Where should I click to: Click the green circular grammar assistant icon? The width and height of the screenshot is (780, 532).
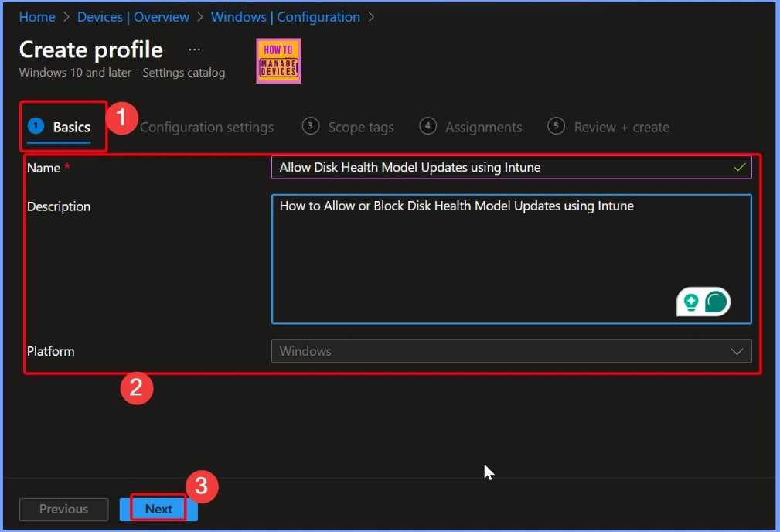[716, 302]
